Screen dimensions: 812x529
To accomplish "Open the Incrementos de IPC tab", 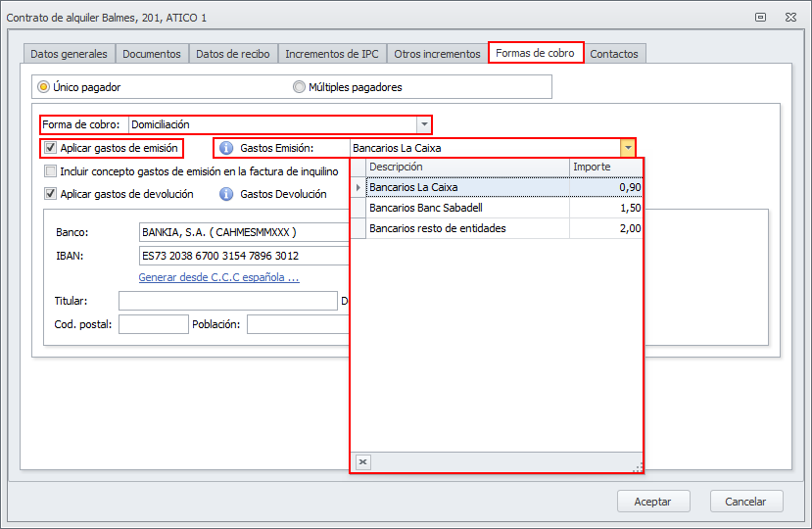I will 331,54.
